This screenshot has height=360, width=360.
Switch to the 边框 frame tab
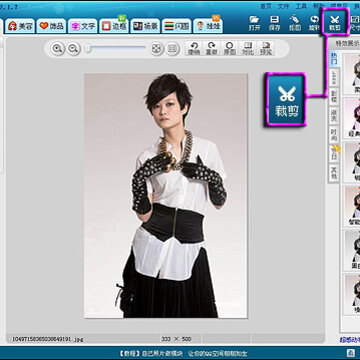(x=114, y=26)
